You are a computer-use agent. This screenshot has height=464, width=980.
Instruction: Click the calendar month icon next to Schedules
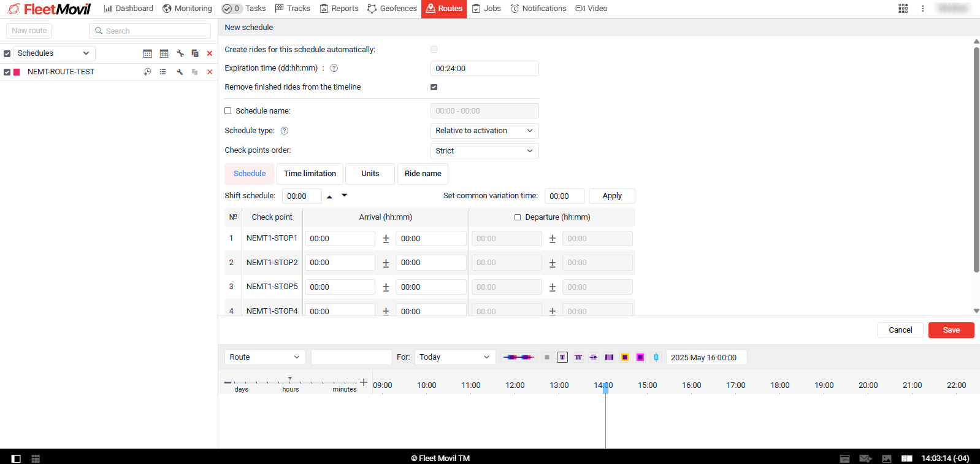point(147,53)
